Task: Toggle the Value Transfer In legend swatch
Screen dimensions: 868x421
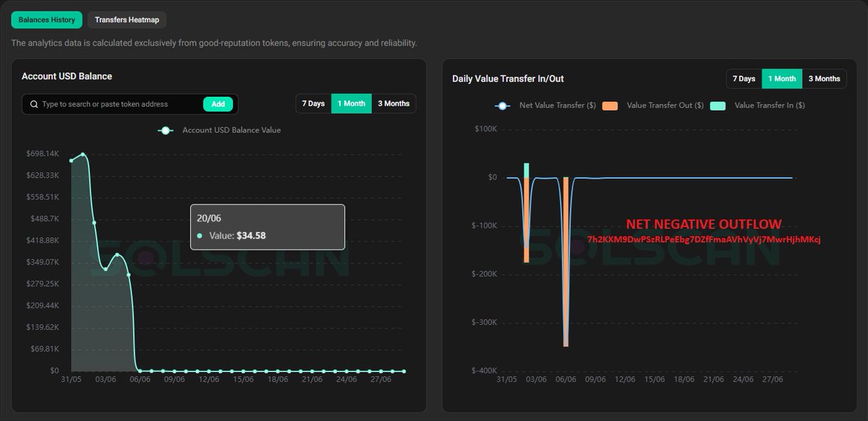Action: pyautogui.click(x=718, y=106)
